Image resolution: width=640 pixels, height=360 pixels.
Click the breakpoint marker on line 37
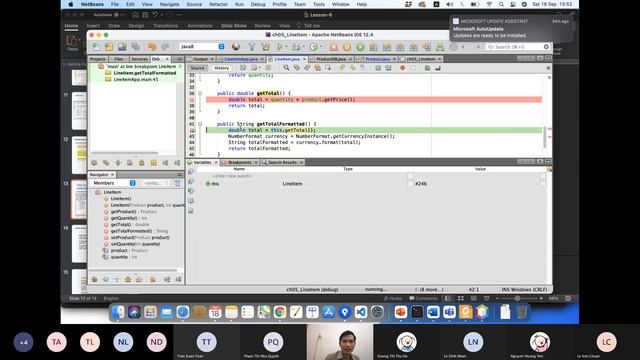click(x=192, y=100)
